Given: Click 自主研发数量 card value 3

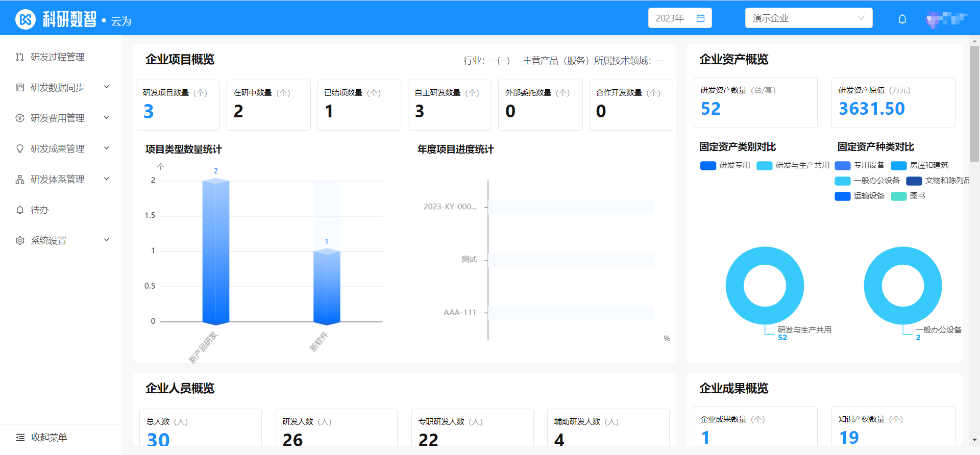Looking at the screenshot, I should point(420,111).
